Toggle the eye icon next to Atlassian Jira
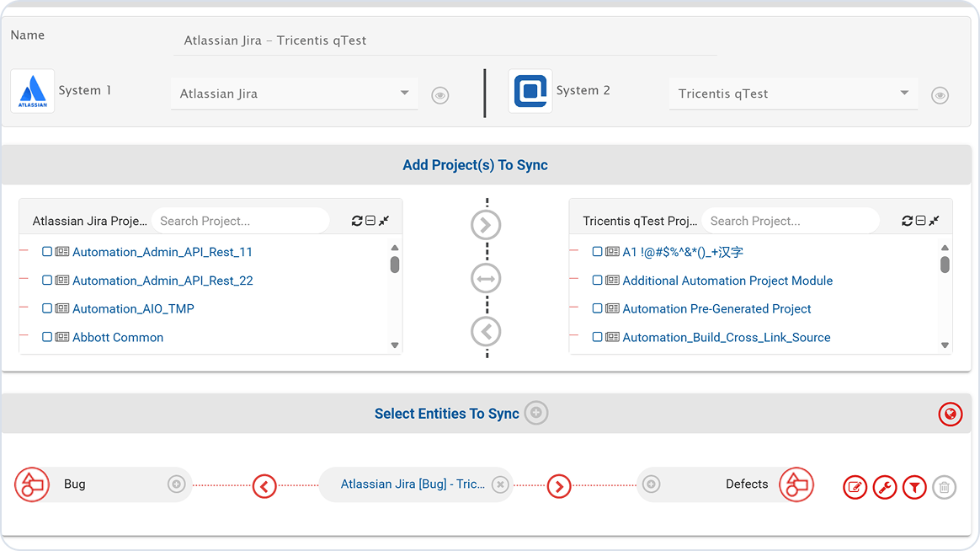This screenshot has height=551, width=980. [440, 95]
